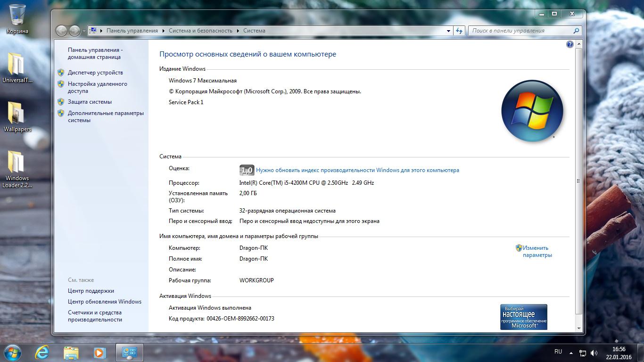
Task: Click the shield icon beside Диспетчер устройств
Action: point(61,73)
